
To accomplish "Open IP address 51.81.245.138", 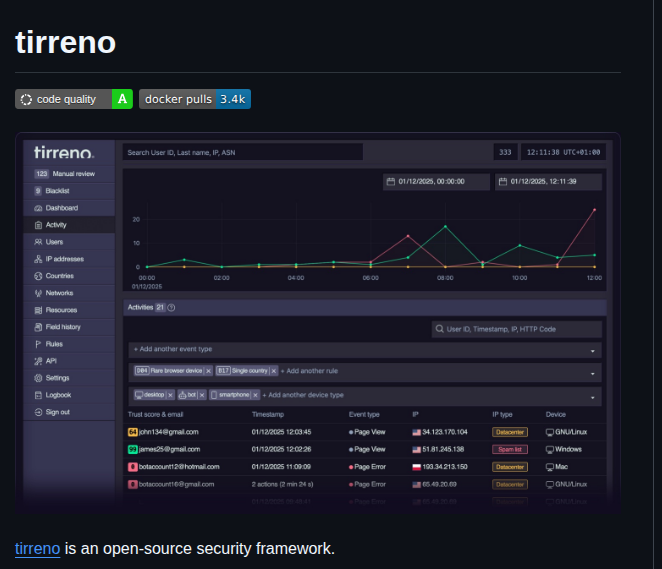I will point(443,449).
